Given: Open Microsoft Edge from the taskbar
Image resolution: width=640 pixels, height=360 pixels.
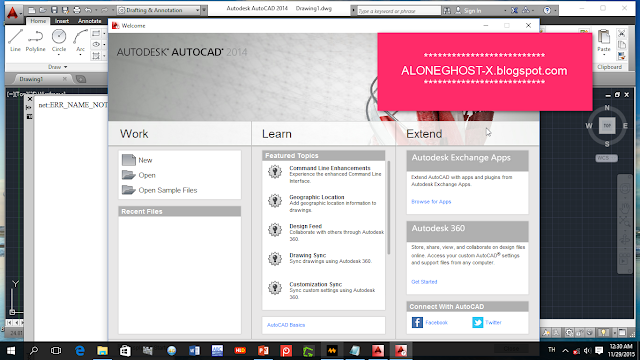Looking at the screenshot, I should (80, 351).
